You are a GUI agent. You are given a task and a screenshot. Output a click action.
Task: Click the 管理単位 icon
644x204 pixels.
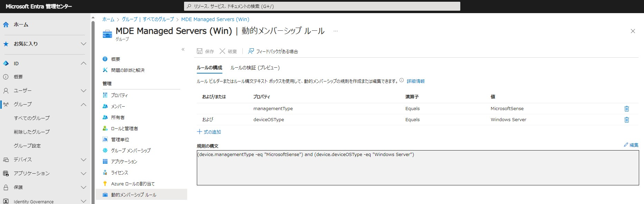click(105, 139)
